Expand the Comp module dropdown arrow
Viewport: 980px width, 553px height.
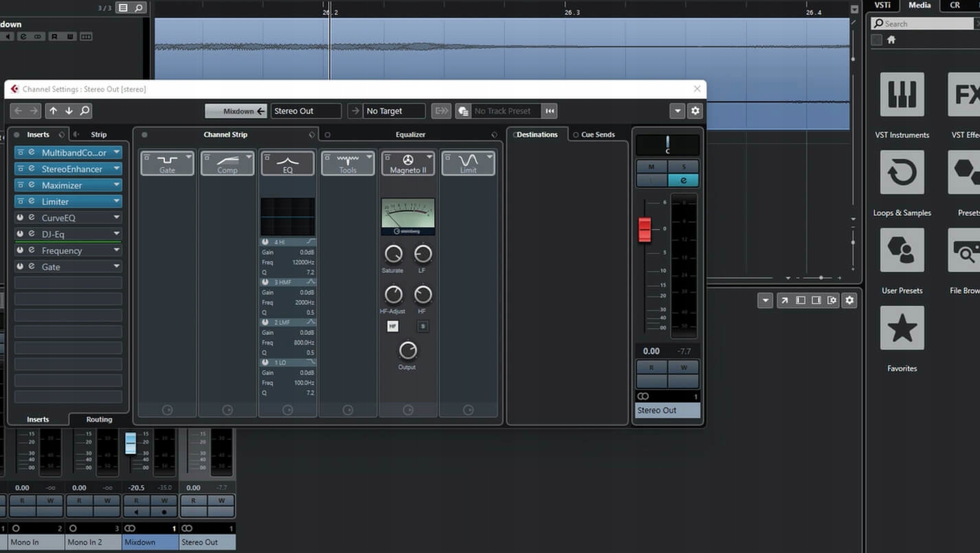click(249, 157)
